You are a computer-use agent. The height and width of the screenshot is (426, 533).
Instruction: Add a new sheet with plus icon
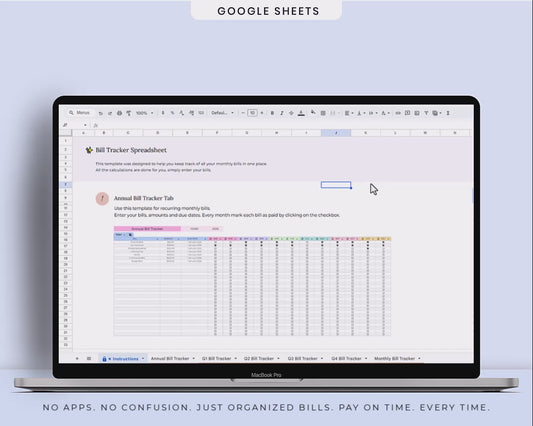[x=77, y=358]
